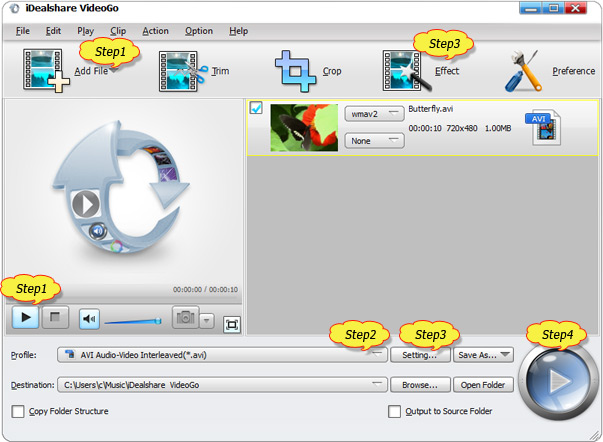Open the Save As dropdown button
The height and width of the screenshot is (442, 603).
tap(483, 355)
